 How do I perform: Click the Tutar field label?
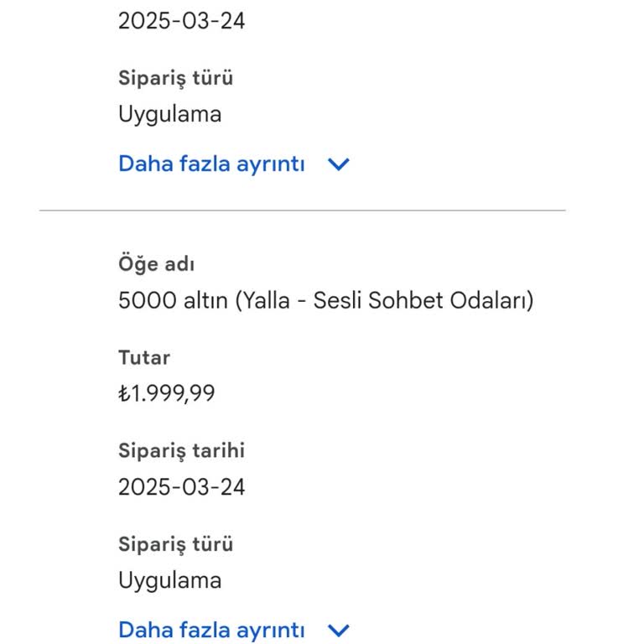pos(144,357)
